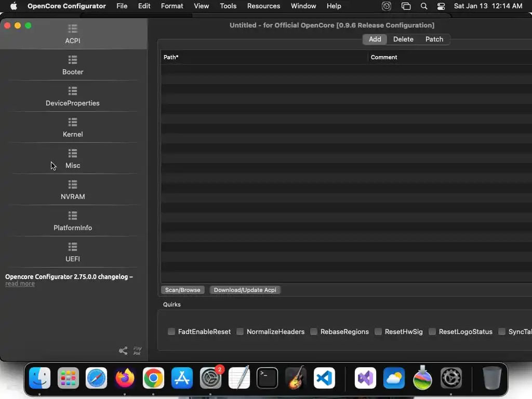
Task: Follow the changelog read more link
Action: [x=20, y=284]
